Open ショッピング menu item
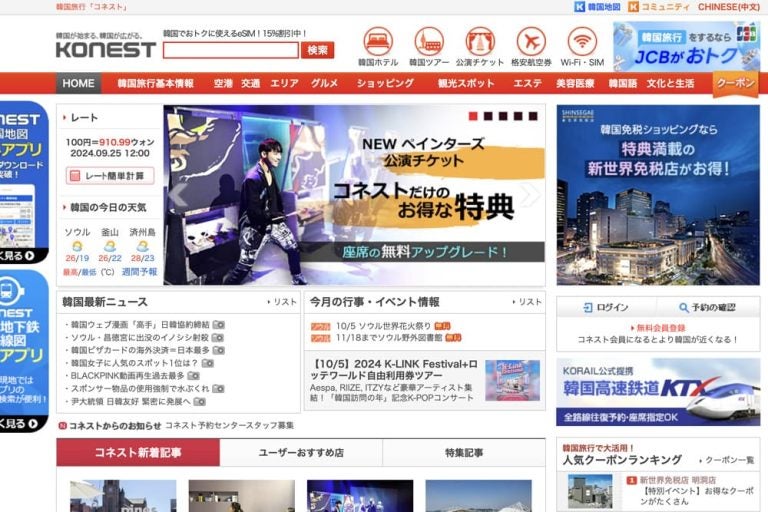The width and height of the screenshot is (768, 512). coord(385,83)
